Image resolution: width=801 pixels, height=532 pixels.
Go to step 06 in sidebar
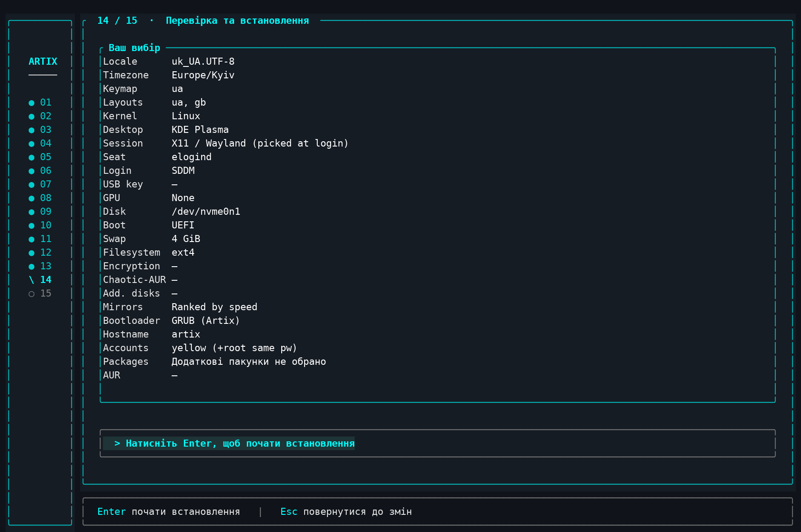[40, 171]
